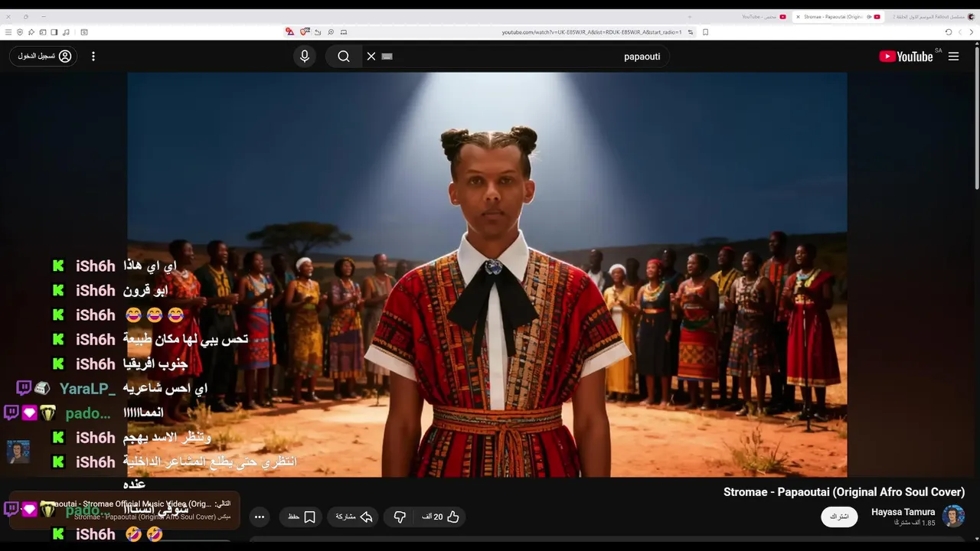Open more actions ellipsis below video
The width and height of the screenshot is (980, 551).
coord(260,517)
